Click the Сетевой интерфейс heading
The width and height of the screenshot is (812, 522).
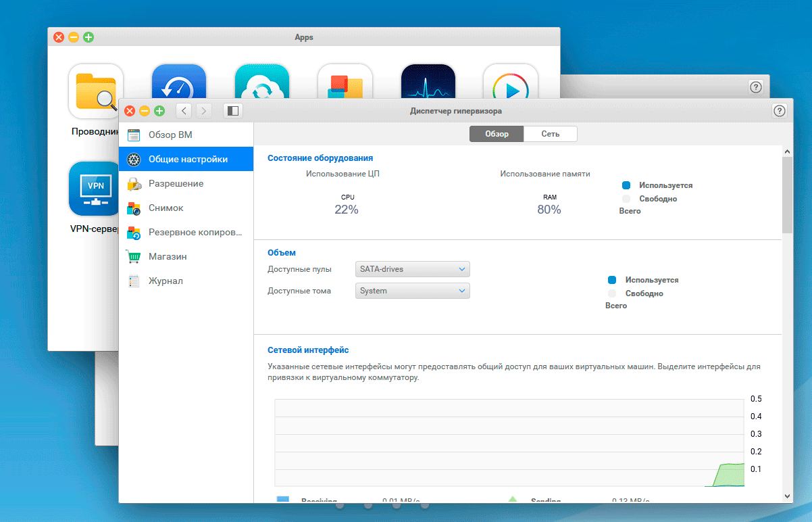tap(308, 350)
